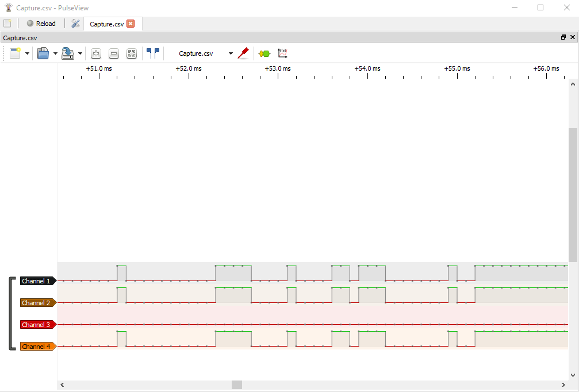Toggle the blue cursors icon

pyautogui.click(x=153, y=53)
